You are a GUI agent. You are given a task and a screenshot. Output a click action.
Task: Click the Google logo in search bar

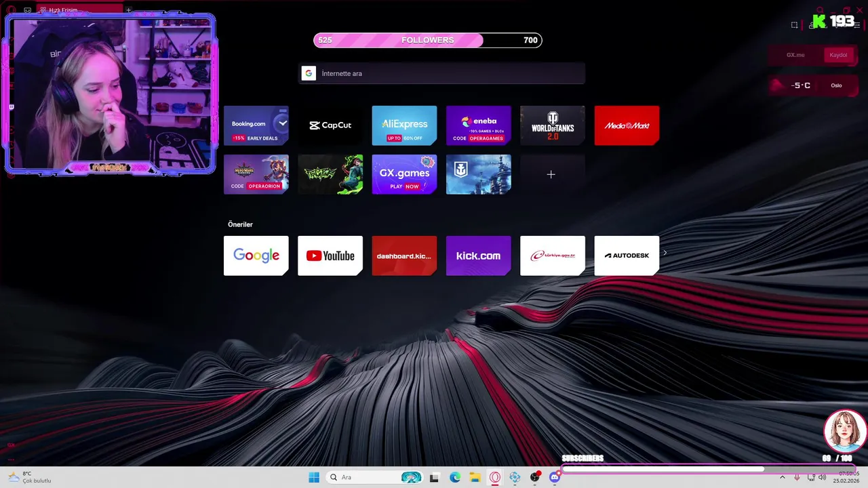(x=309, y=73)
